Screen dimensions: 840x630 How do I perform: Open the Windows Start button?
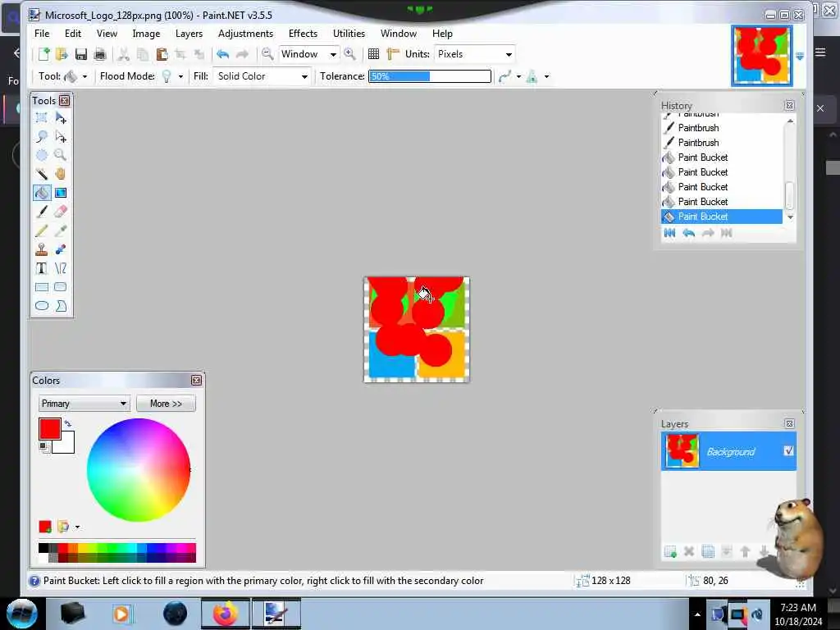(x=22, y=614)
